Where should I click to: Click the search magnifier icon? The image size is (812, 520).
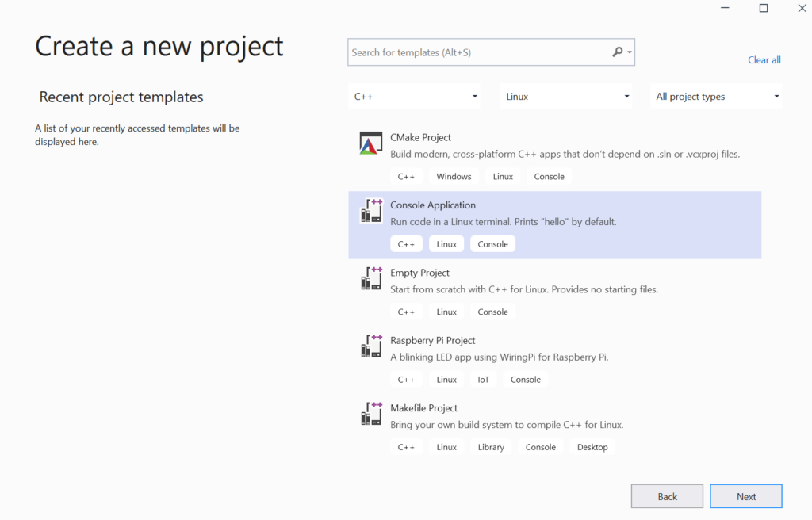(617, 52)
